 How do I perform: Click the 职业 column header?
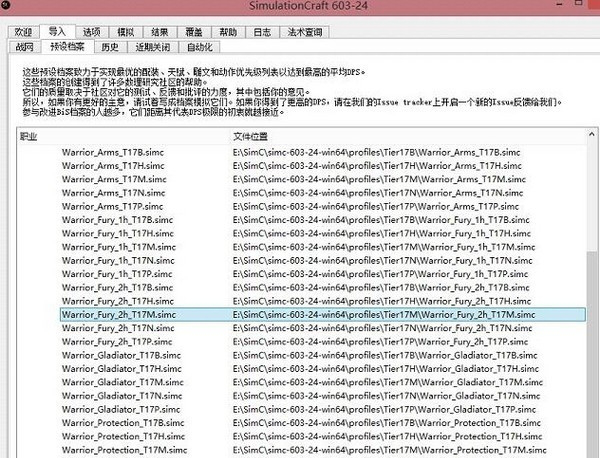point(28,137)
